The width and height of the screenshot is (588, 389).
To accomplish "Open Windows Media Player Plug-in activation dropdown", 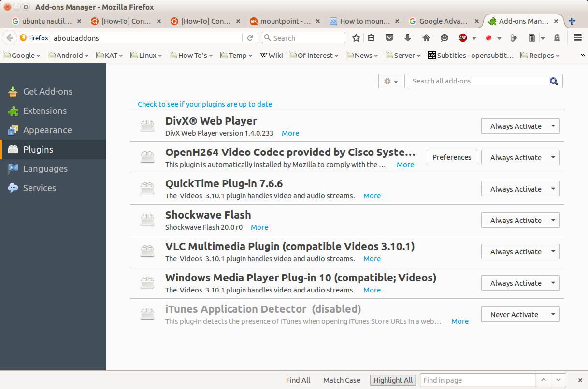I will [x=520, y=283].
